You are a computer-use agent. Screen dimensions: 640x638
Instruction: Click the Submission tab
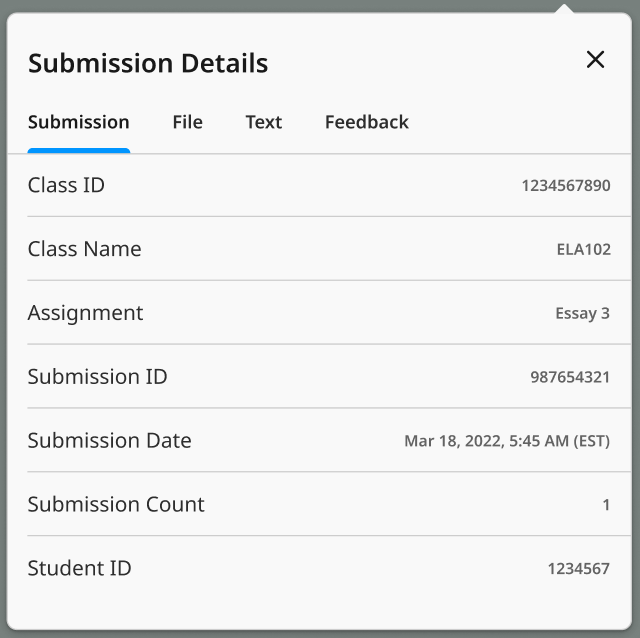79,122
